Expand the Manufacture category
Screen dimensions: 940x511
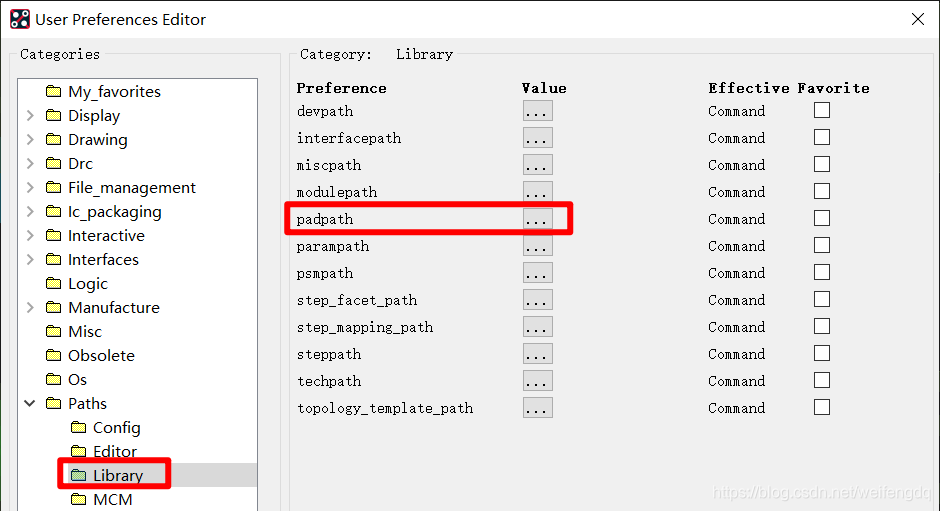pyautogui.click(x=30, y=307)
